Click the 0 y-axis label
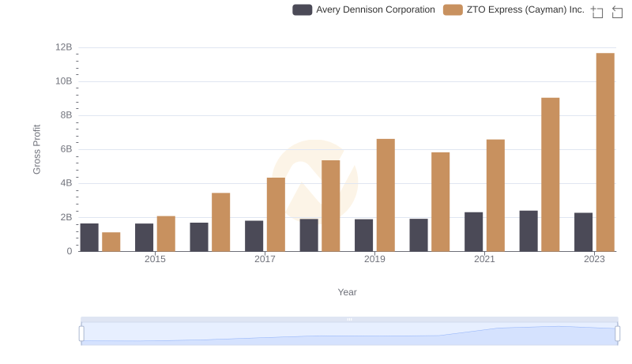The height and width of the screenshot is (364, 632). [x=70, y=251]
